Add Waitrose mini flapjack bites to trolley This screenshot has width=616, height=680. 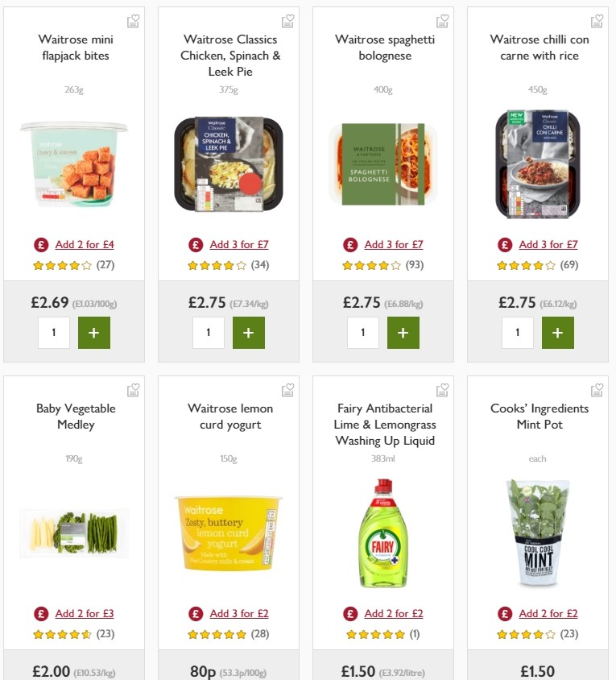tap(94, 332)
